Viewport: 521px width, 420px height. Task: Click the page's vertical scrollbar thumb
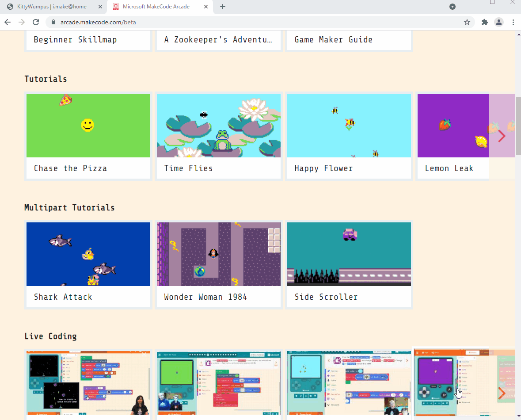[518, 126]
